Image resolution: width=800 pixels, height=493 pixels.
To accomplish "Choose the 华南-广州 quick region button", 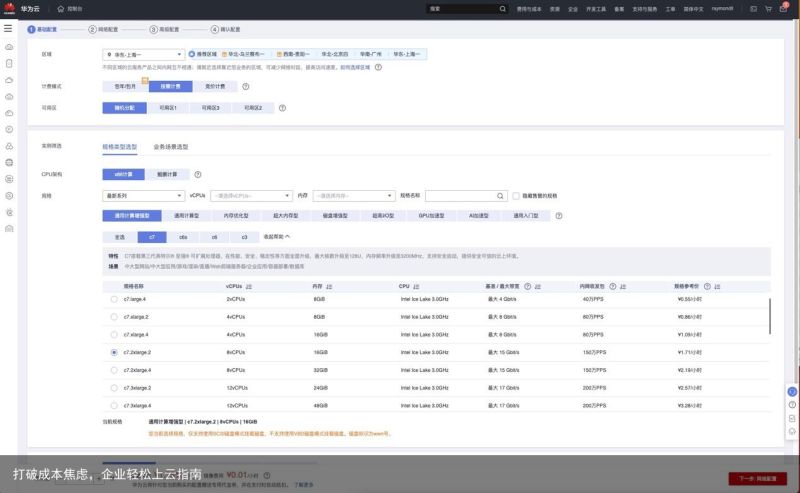I will point(371,54).
